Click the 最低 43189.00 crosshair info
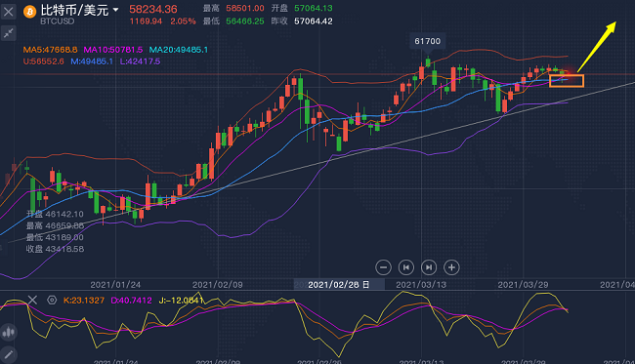Image resolution: width=635 pixels, height=364 pixels. point(55,237)
